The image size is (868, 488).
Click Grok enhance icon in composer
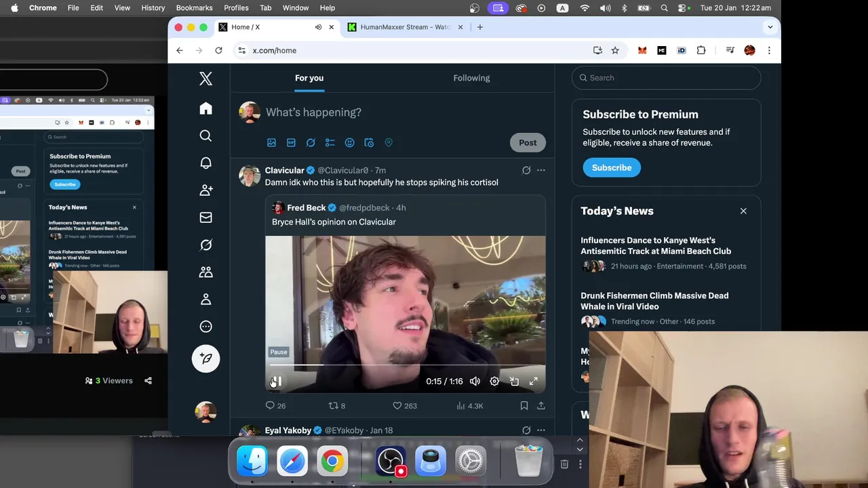tap(311, 142)
